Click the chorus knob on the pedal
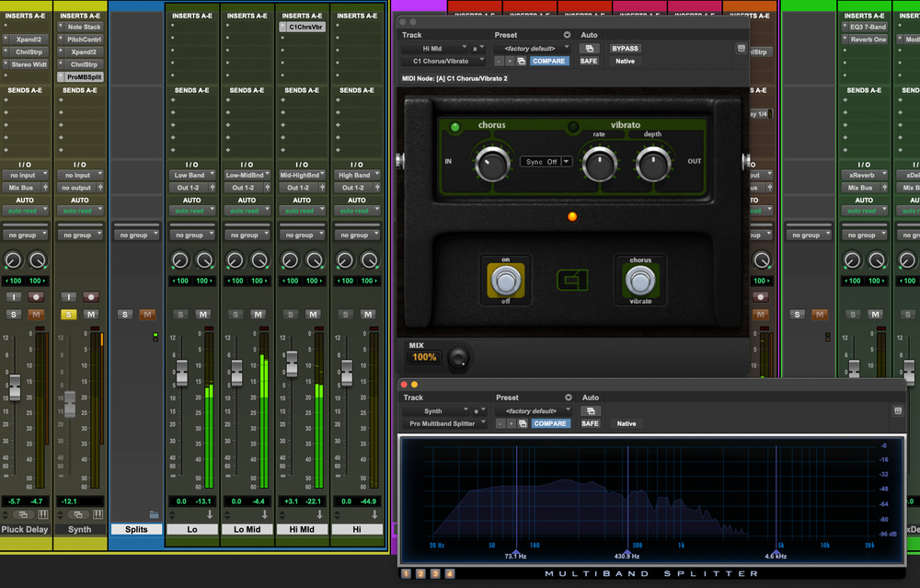920x588 pixels. click(492, 164)
